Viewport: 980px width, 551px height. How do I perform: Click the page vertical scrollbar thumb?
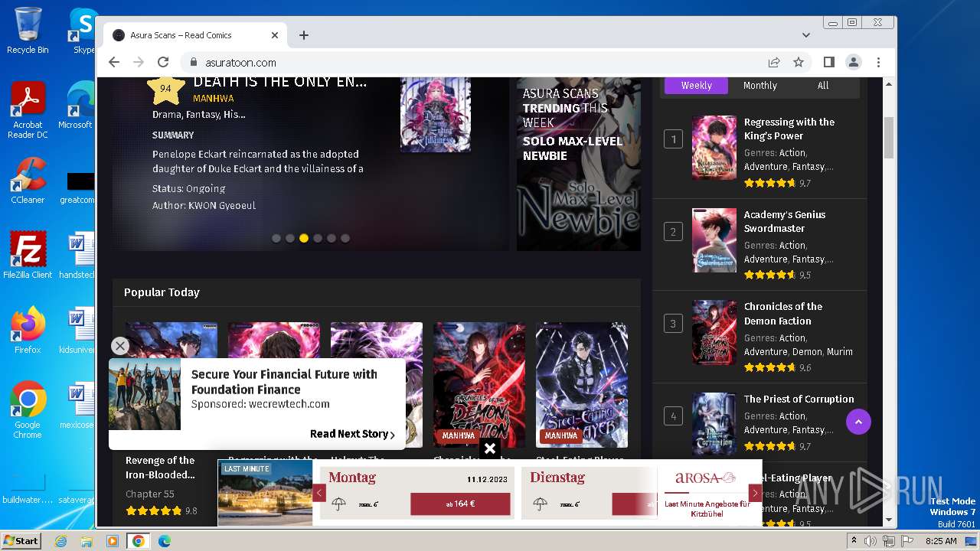(x=889, y=138)
